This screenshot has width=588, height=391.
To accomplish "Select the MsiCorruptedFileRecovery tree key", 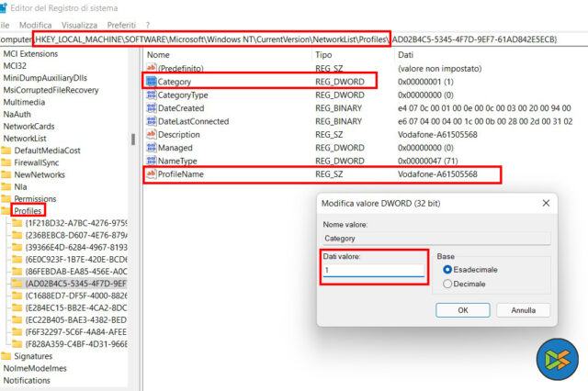I will tap(51, 90).
